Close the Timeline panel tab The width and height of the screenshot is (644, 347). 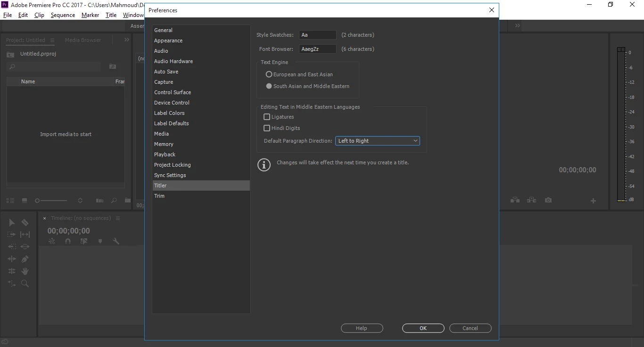pos(45,218)
